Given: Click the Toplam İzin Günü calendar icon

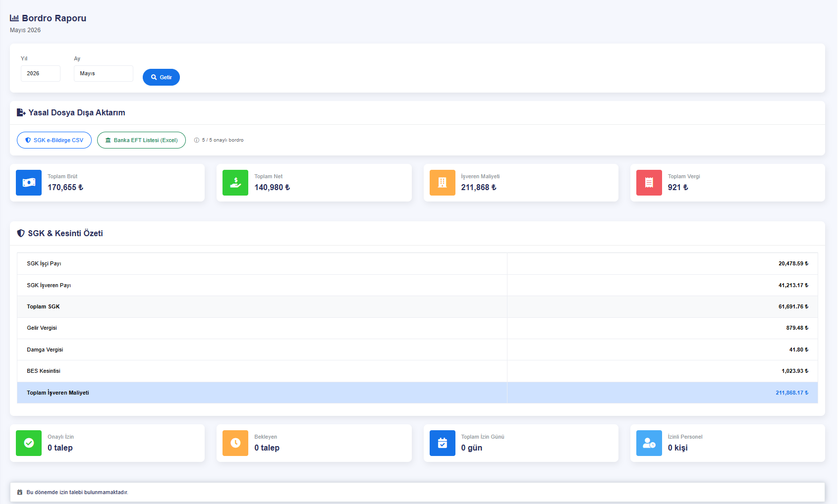Looking at the screenshot, I should pos(443,443).
